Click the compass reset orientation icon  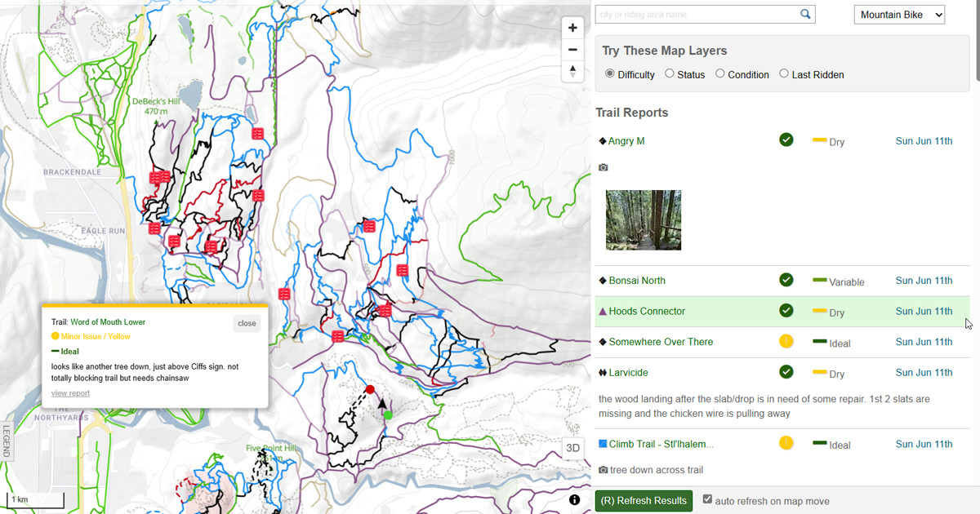click(572, 71)
